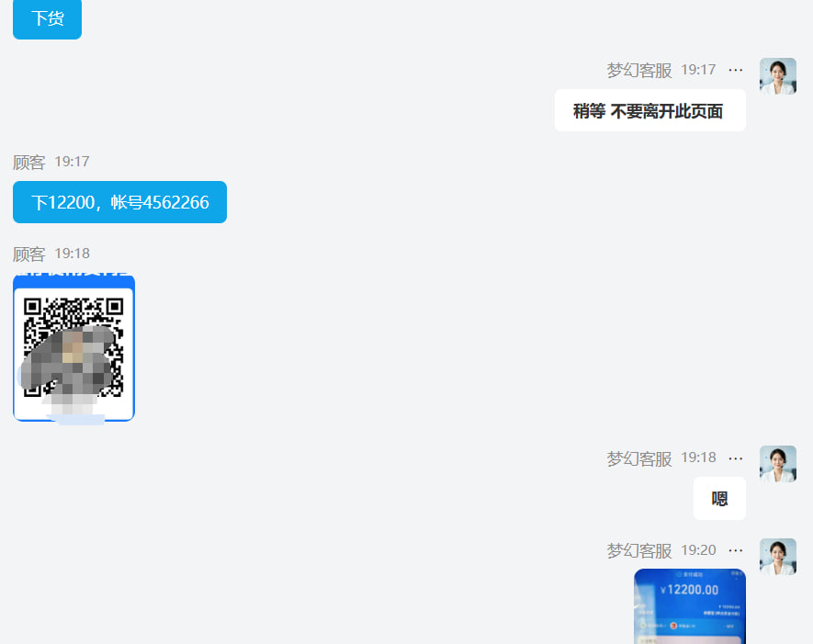Click the 19:20 timestamp of the last message
This screenshot has height=644, width=813.
[x=698, y=550]
